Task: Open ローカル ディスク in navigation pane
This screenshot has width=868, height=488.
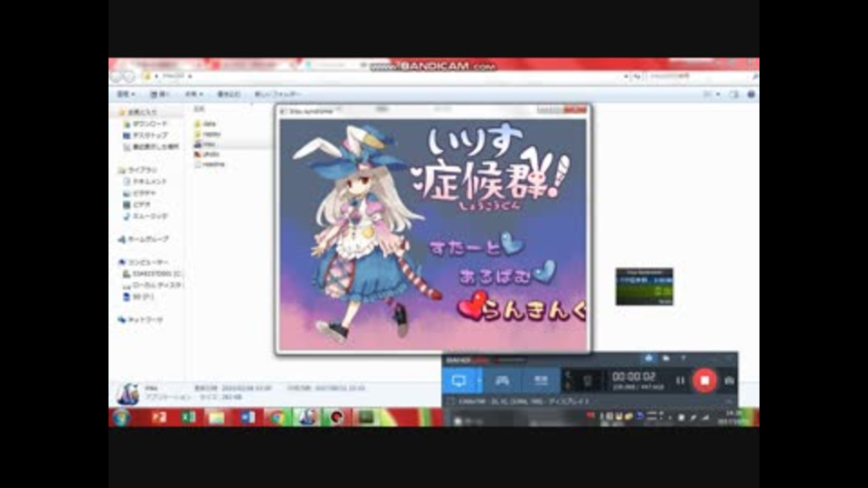Action: [x=153, y=286]
